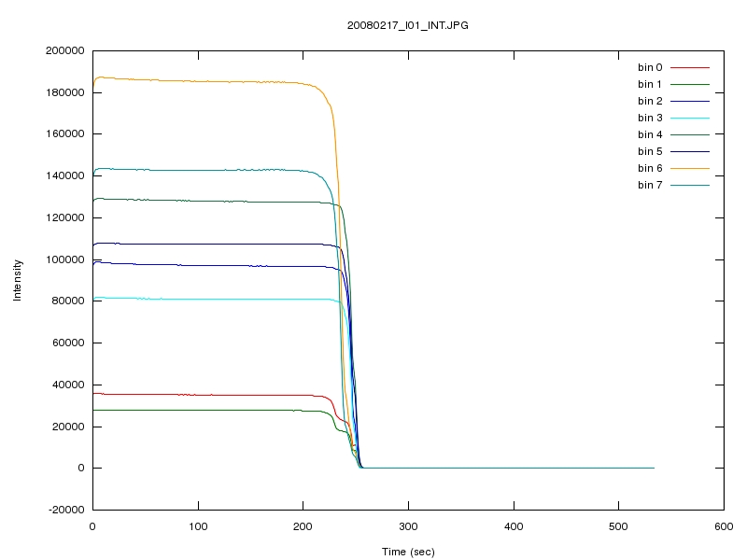
Task: Click the 200 x-axis tick label
Action: pyautogui.click(x=303, y=526)
